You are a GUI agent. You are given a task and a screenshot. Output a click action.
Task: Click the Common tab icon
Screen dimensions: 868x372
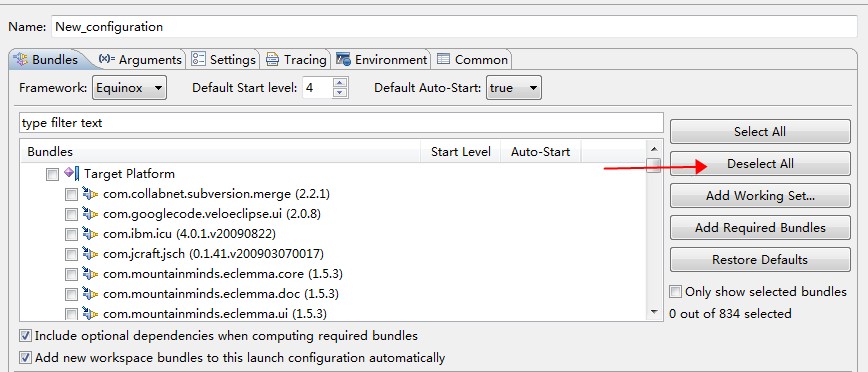[x=443, y=59]
